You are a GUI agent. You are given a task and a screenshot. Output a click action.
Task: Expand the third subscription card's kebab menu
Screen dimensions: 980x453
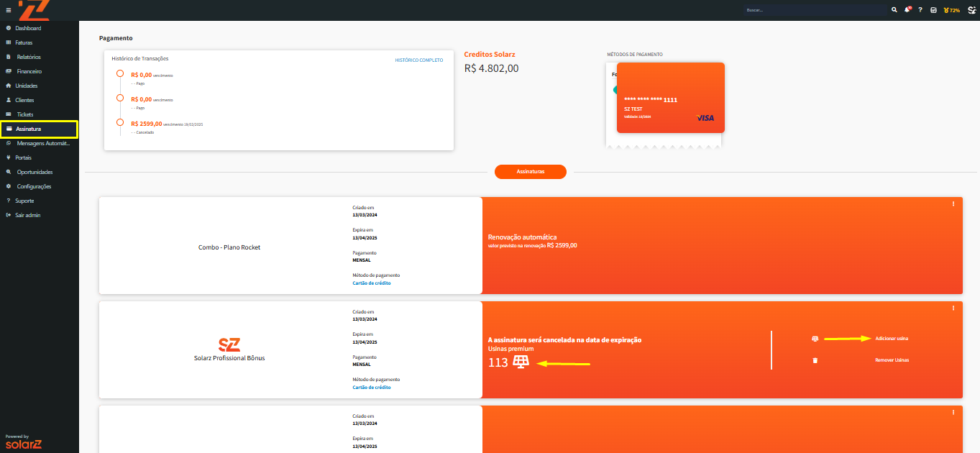point(953,412)
